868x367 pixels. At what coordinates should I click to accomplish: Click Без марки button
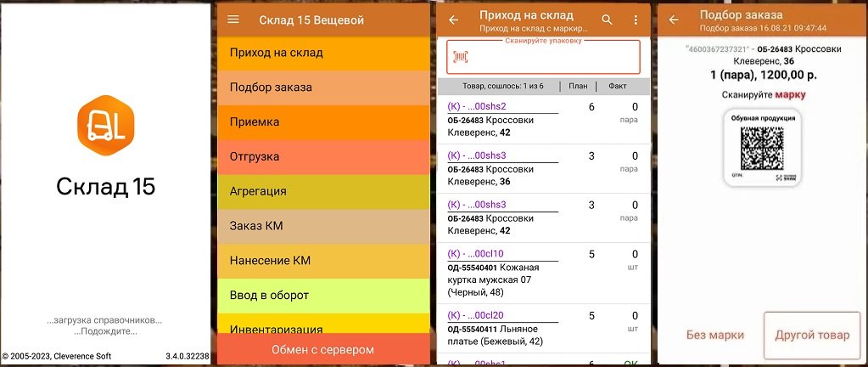715,335
